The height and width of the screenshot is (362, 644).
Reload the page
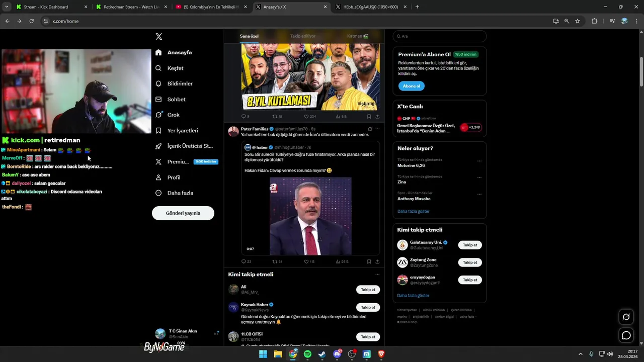click(31, 21)
